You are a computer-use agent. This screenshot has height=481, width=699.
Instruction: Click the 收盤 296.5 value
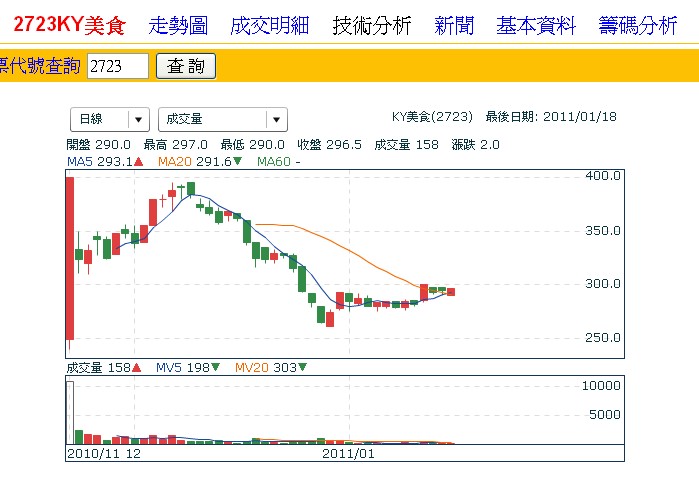(329, 144)
